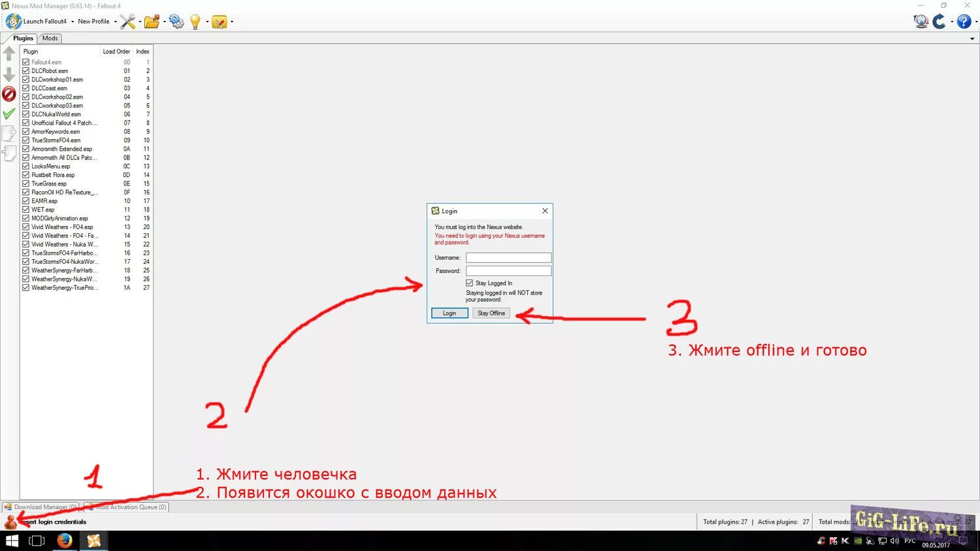Open the Download Manager tab

[x=41, y=507]
